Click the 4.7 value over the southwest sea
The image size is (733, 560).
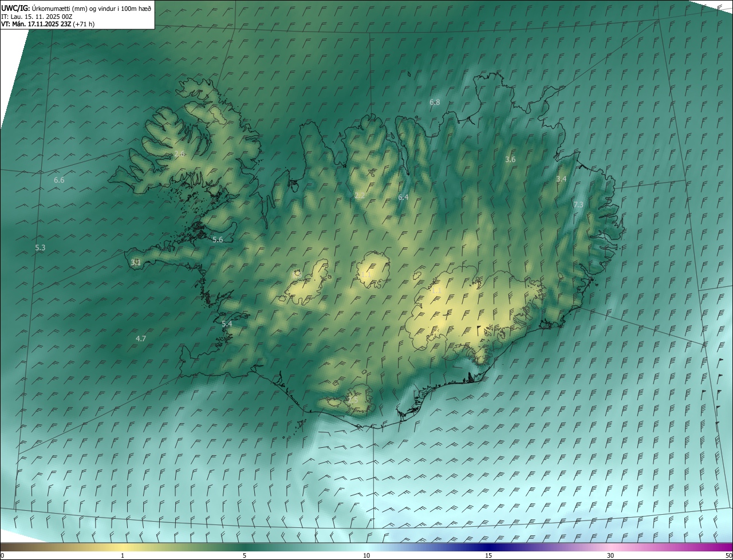141,338
